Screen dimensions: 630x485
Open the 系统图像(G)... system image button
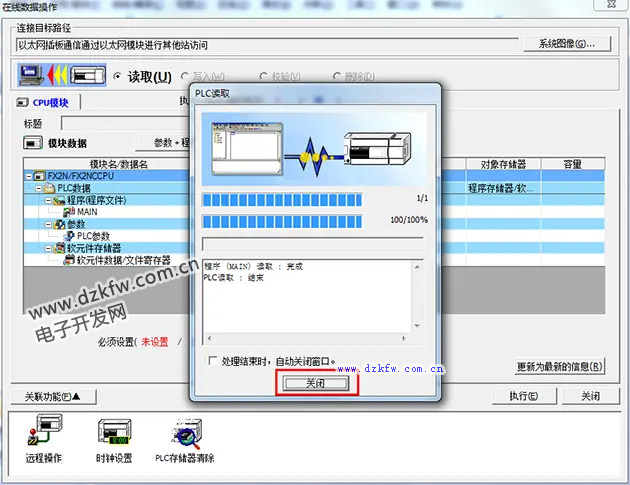[566, 44]
